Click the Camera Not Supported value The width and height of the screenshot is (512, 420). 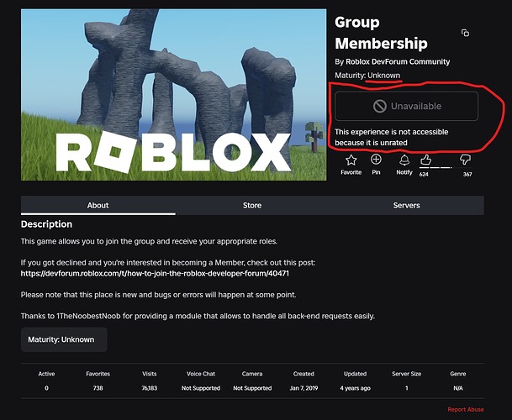pos(252,388)
